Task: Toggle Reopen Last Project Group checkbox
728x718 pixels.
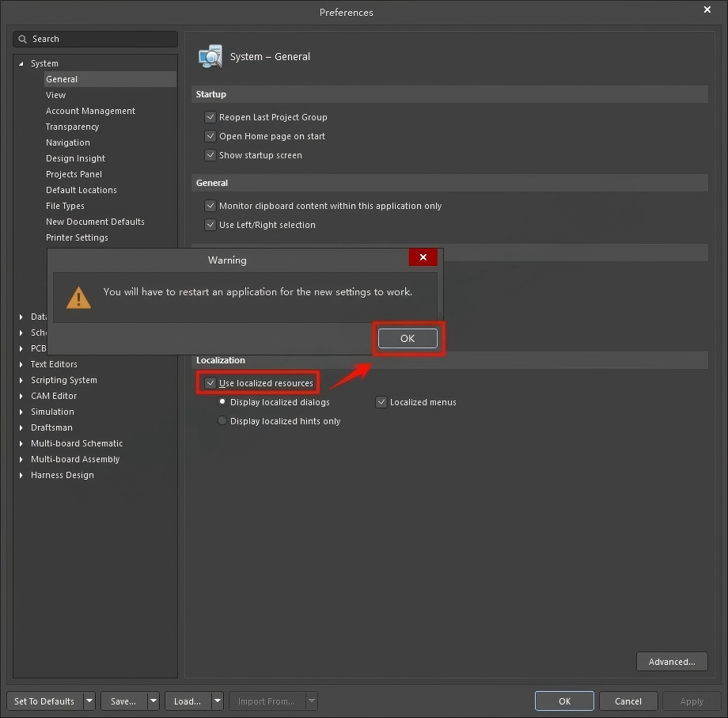Action: 210,117
